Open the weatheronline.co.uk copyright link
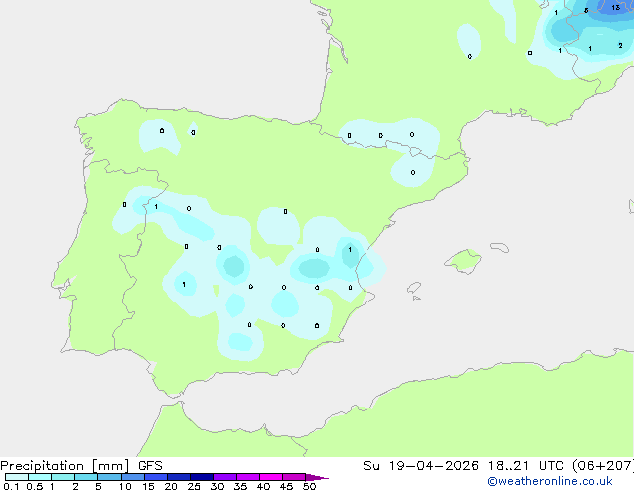Image resolution: width=634 pixels, height=490 pixels. (x=550, y=481)
